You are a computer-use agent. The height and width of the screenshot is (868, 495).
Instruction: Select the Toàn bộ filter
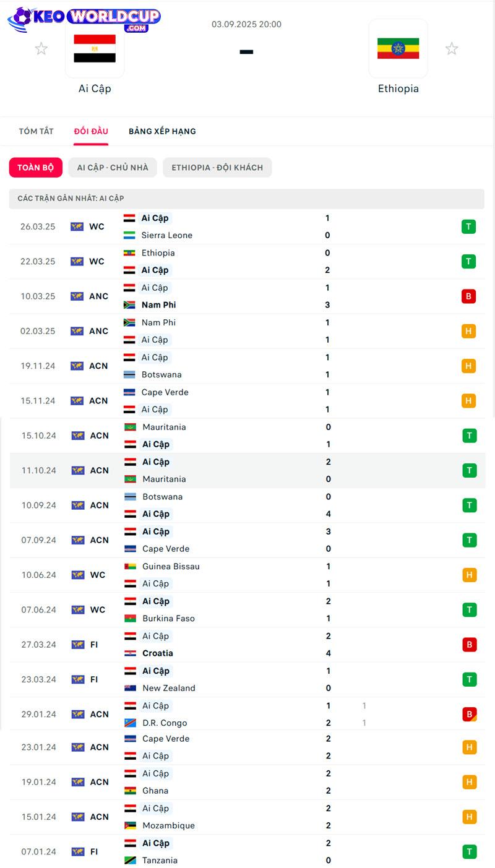36,168
